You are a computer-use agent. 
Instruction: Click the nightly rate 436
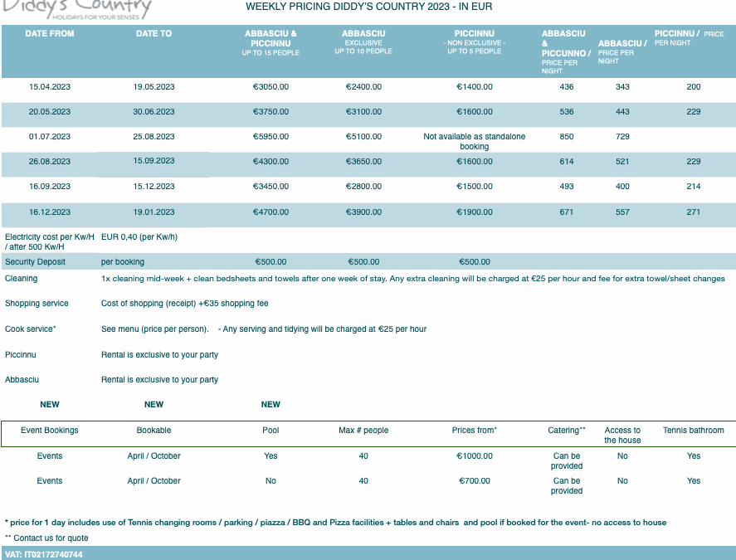click(567, 87)
